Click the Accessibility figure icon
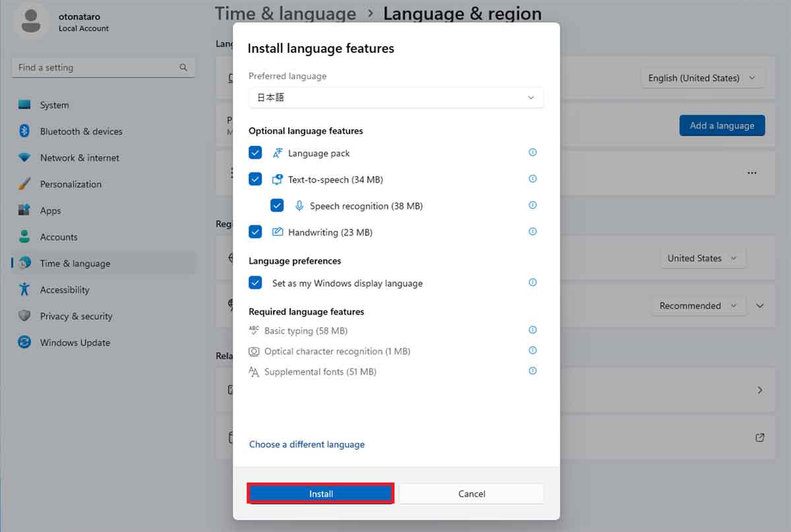 pos(25,289)
